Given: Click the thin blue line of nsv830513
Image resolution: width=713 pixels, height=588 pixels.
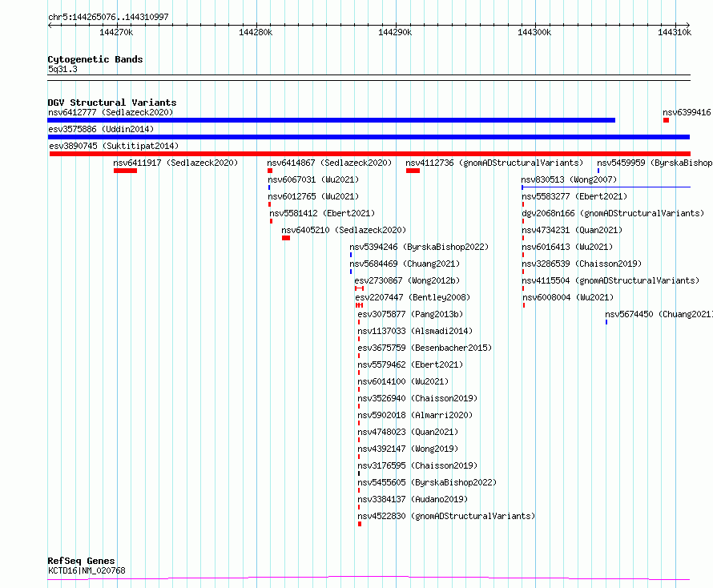Looking at the screenshot, I should (606, 187).
